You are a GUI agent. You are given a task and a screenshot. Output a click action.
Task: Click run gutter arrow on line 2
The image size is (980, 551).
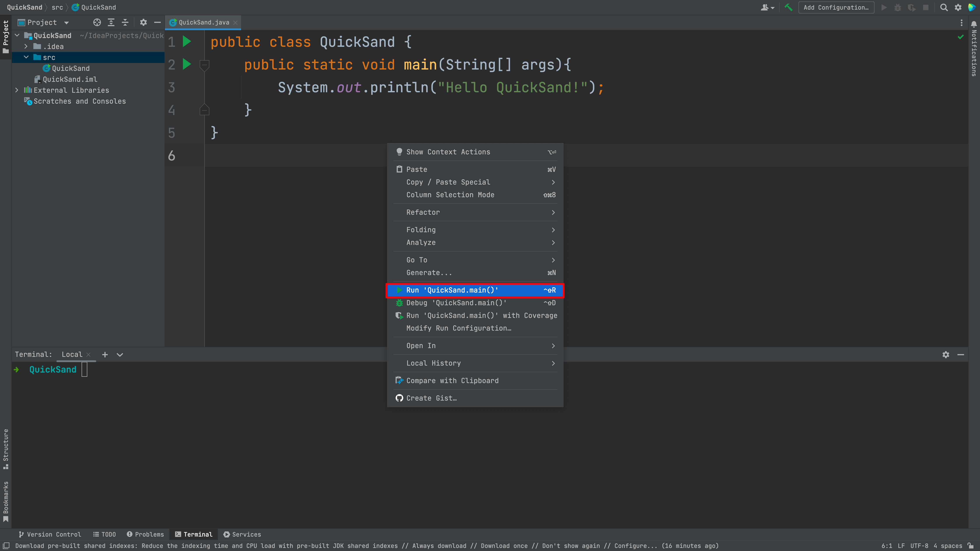[186, 64]
